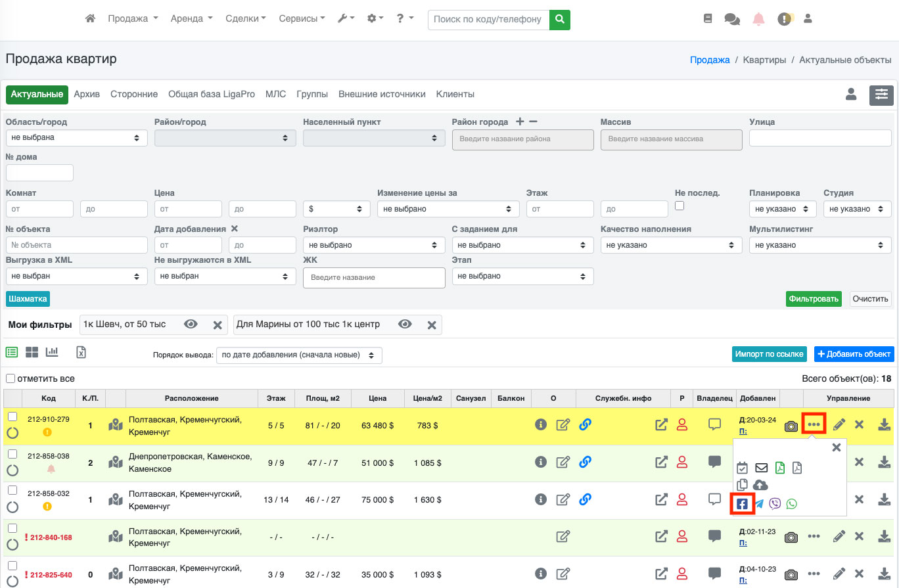Show the '1к Шевч, от 50 тыс' filter eye
This screenshot has height=588, width=899.
click(x=191, y=325)
